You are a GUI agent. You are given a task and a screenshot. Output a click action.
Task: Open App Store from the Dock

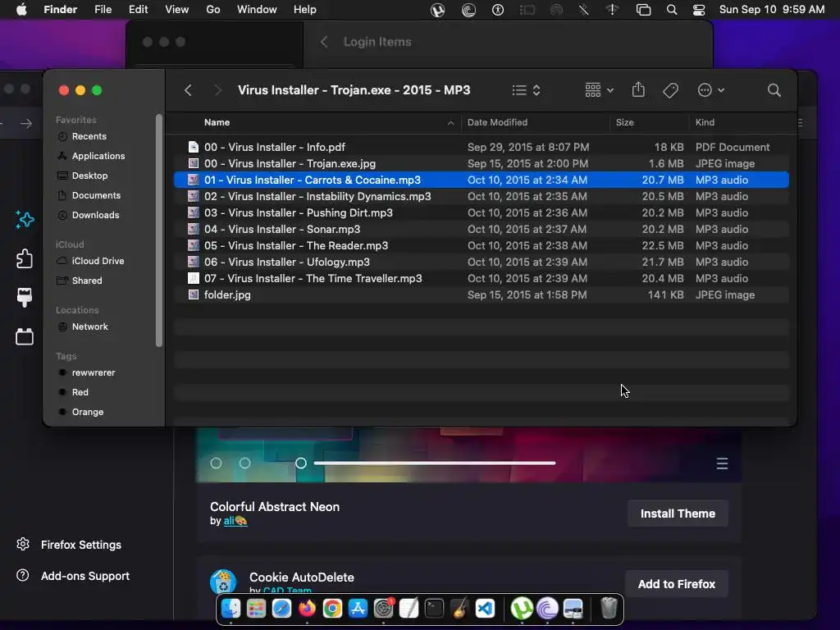pyautogui.click(x=358, y=609)
